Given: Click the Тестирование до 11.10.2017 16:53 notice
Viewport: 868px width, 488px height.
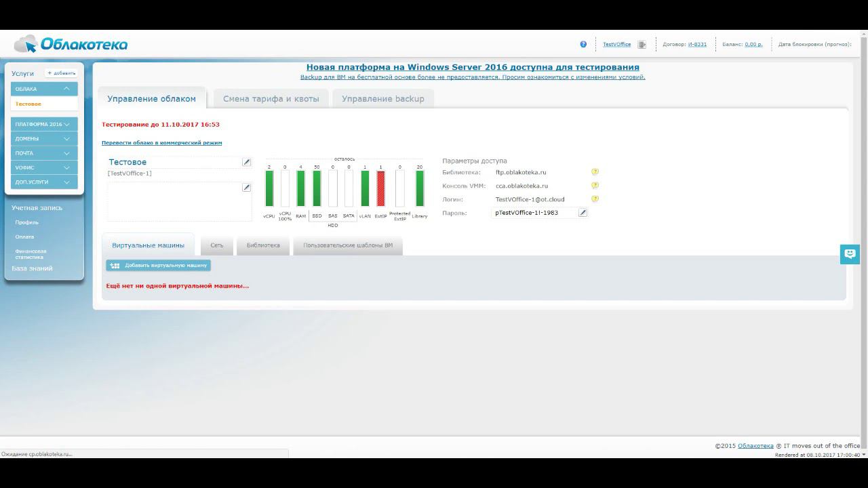Looking at the screenshot, I should [x=161, y=125].
